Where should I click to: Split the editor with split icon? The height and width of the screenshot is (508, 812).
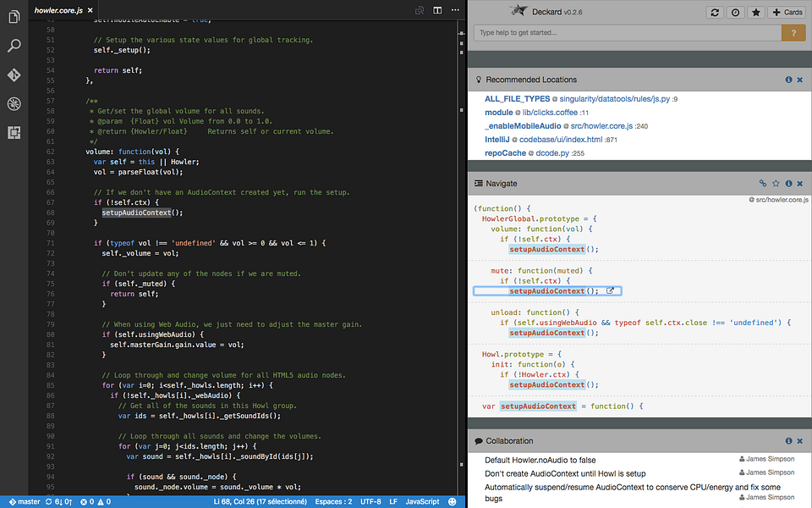tap(437, 10)
